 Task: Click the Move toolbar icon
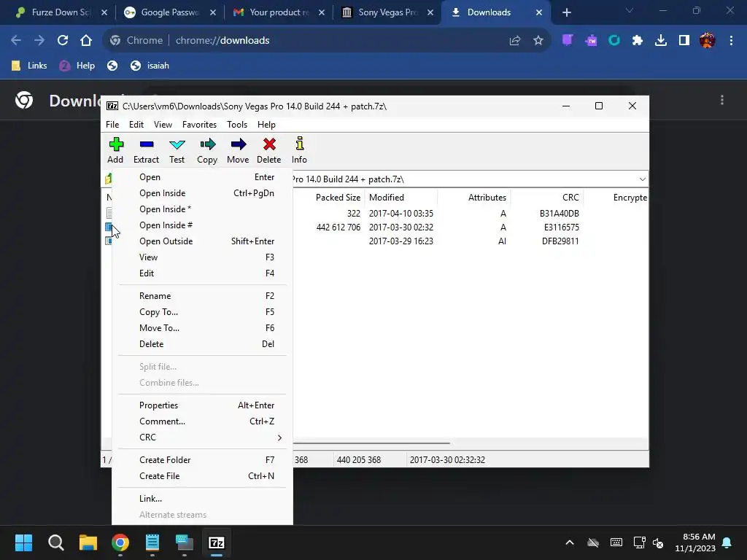coord(238,150)
